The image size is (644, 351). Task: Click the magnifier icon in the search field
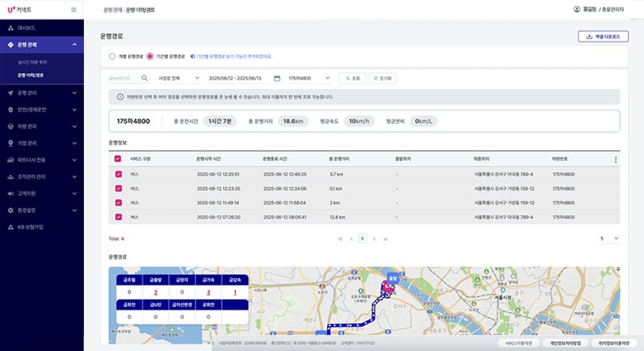145,78
